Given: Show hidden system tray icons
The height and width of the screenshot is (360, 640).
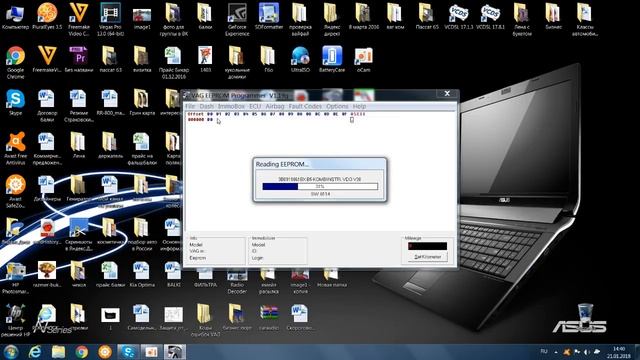Looking at the screenshot, I should click(x=556, y=352).
